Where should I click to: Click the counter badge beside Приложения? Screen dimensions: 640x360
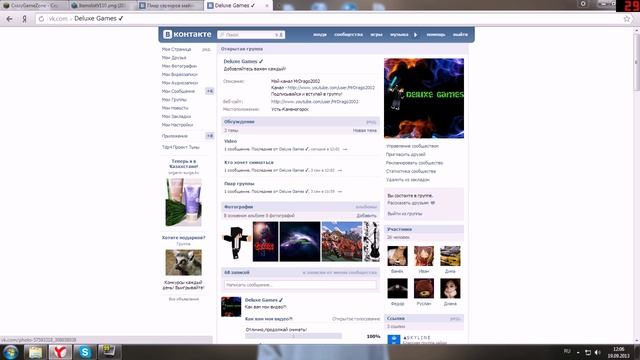click(x=209, y=136)
